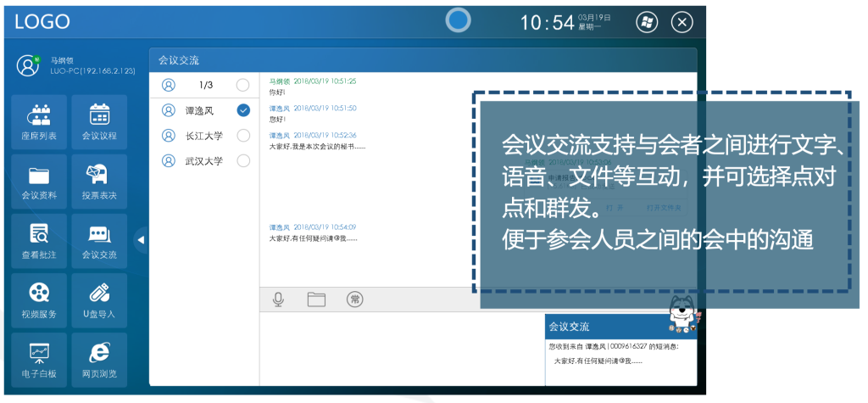Click the 常 common phrases icon
The height and width of the screenshot is (403, 868).
355,299
